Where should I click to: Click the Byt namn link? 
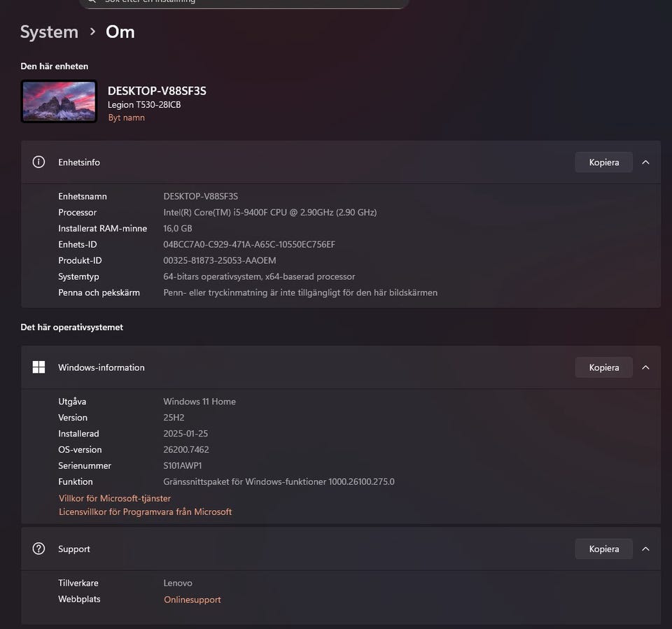[x=126, y=118]
